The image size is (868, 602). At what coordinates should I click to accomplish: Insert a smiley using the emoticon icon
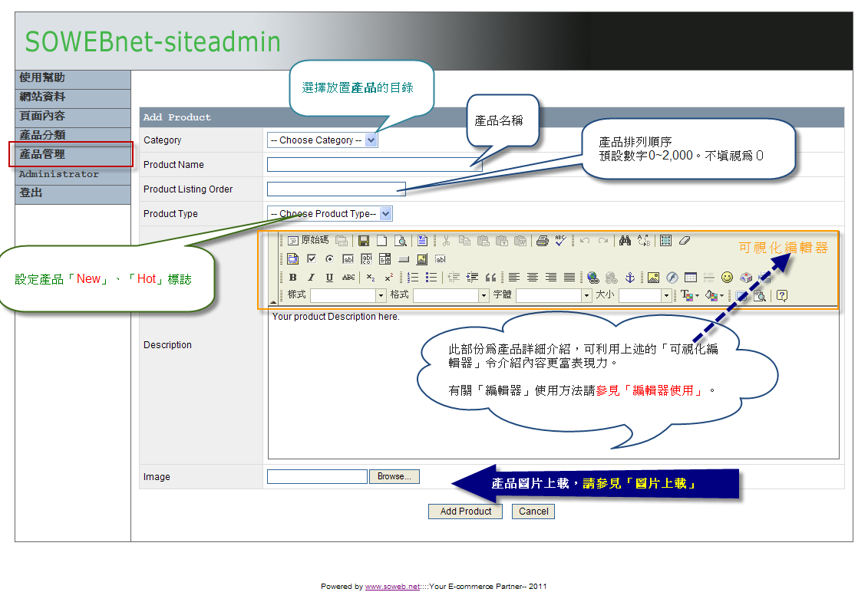pyautogui.click(x=727, y=278)
